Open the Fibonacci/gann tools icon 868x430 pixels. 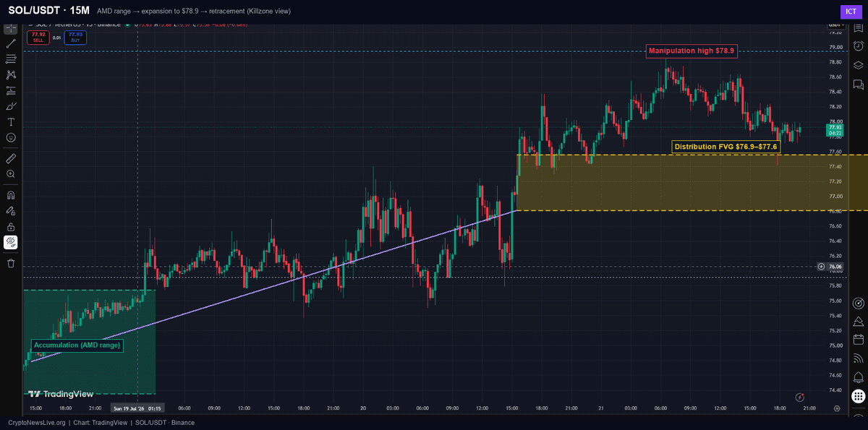coord(11,59)
